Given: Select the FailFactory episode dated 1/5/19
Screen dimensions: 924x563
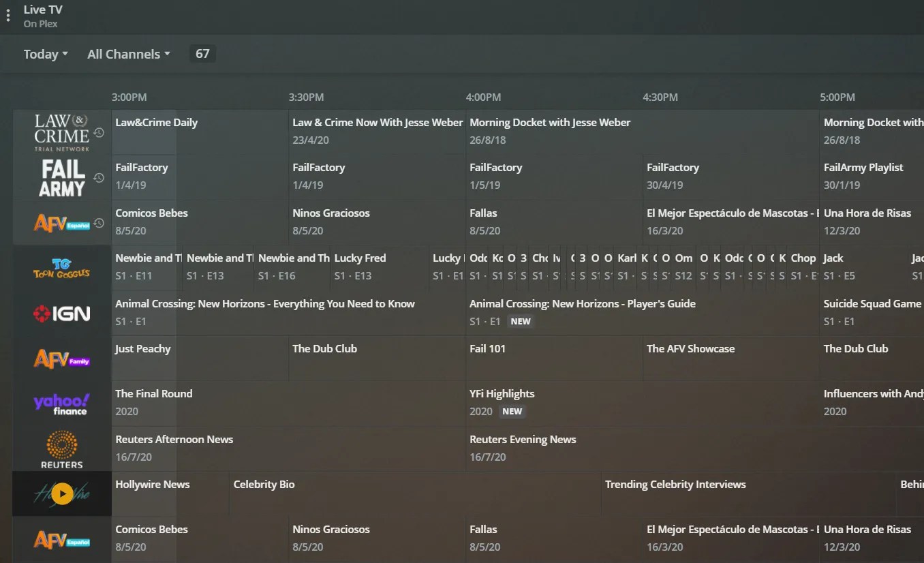Looking at the screenshot, I should tap(555, 177).
